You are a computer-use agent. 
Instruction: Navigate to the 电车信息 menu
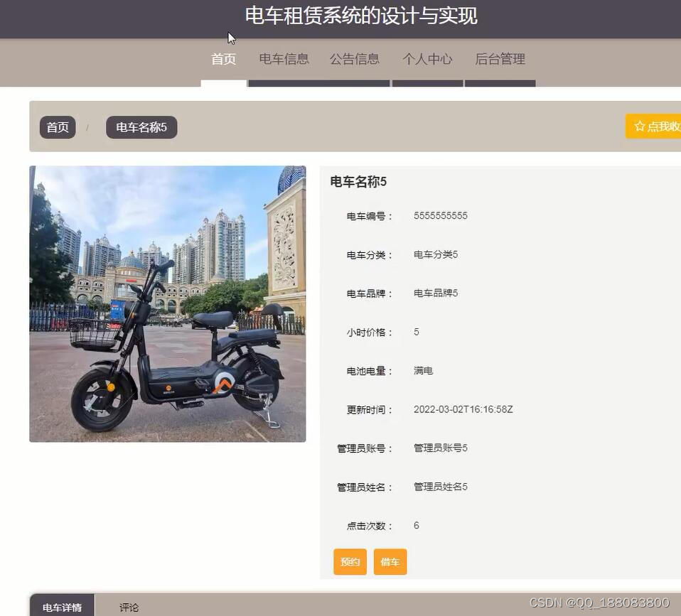point(284,59)
